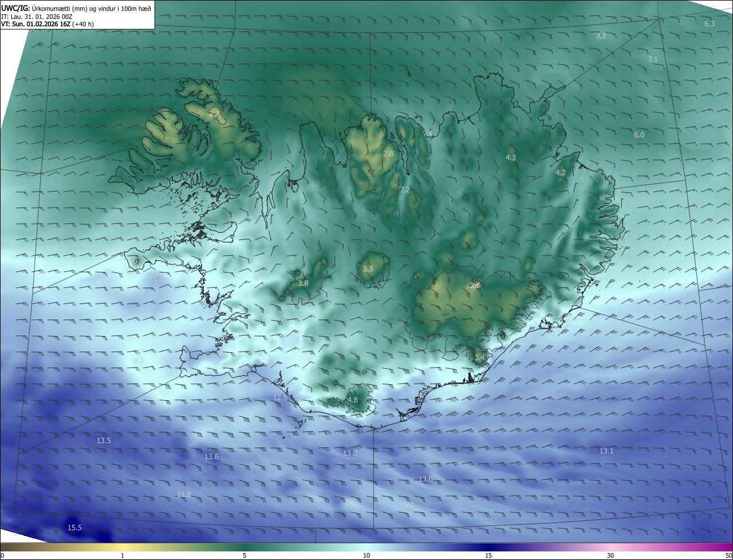The height and width of the screenshot is (560, 733).
Task: Click the 4.8 value label on the map
Action: (x=353, y=400)
